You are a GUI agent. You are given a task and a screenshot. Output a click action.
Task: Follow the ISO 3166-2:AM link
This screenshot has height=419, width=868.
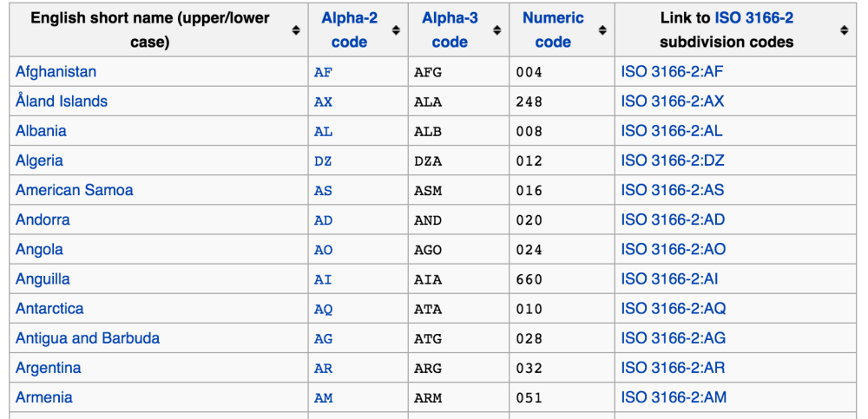click(x=674, y=397)
